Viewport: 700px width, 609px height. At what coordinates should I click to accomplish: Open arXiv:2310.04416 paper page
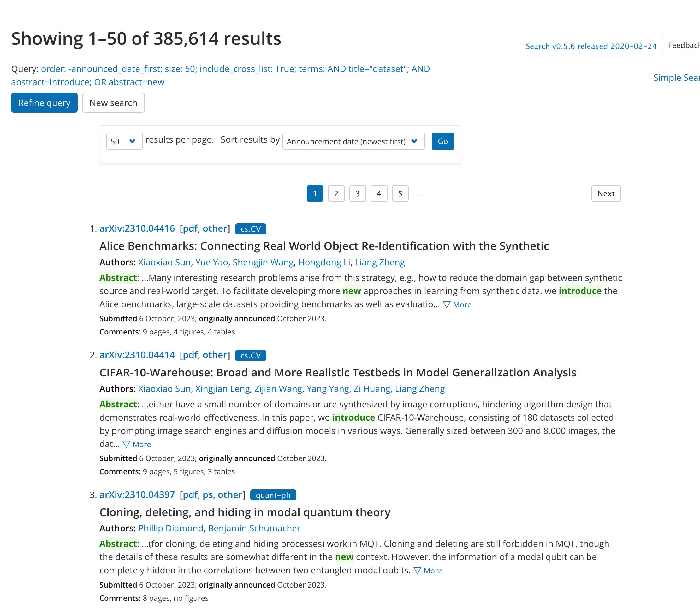(x=137, y=228)
